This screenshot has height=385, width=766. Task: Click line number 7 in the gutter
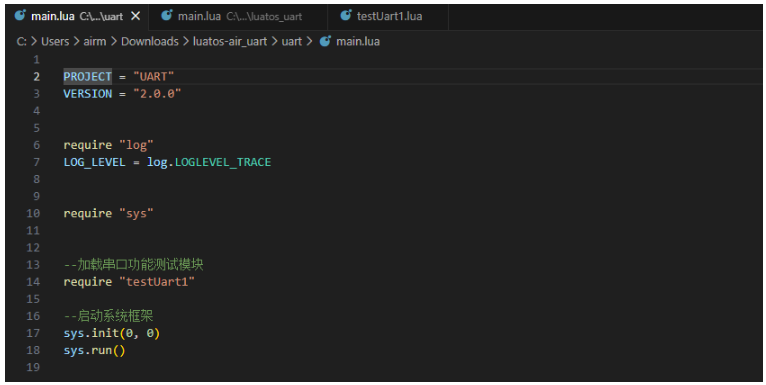pyautogui.click(x=37, y=162)
